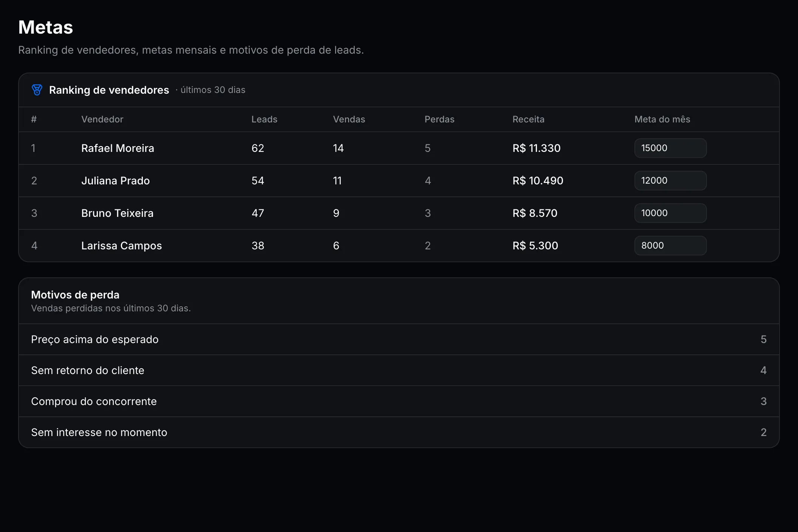Edit Larissa Campos's monthly goal field
Screen dimensions: 798x532
(670, 246)
